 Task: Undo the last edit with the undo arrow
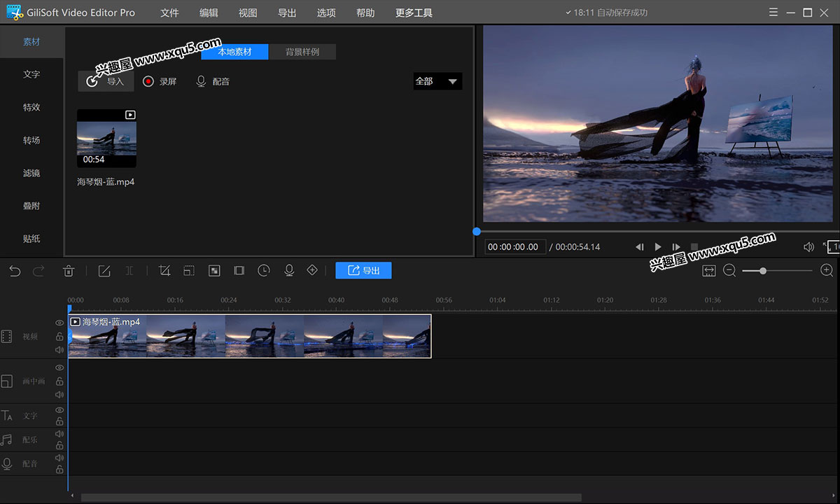15,271
